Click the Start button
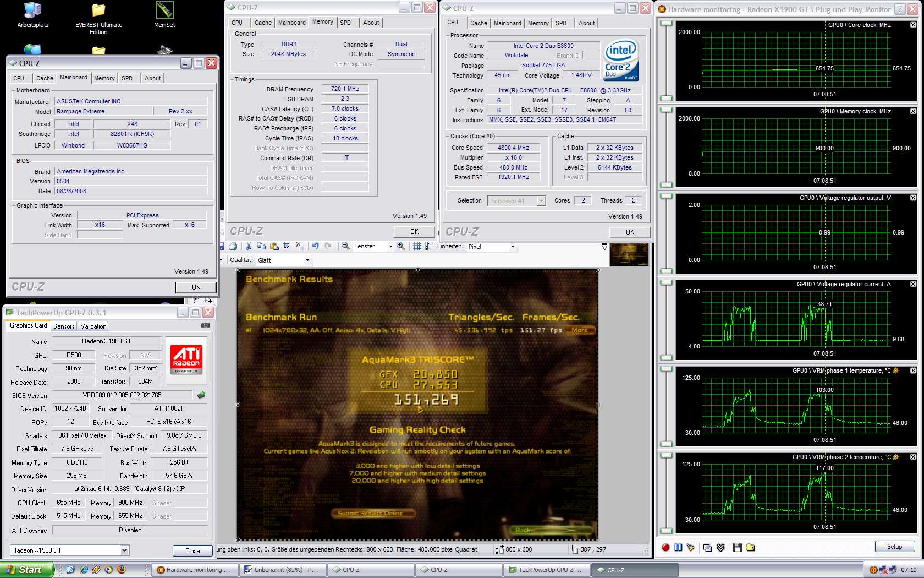This screenshot has height=578, width=924. point(27,570)
